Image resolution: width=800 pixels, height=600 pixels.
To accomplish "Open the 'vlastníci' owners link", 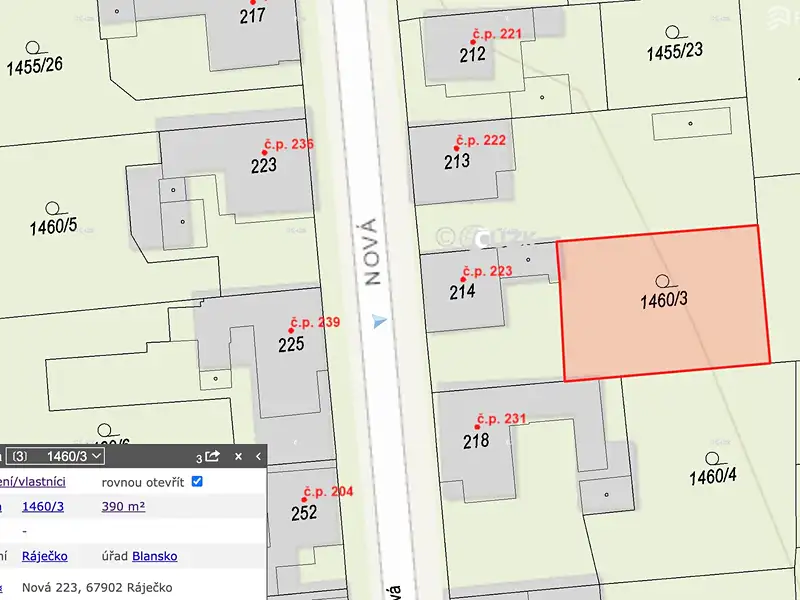I will click(x=33, y=482).
